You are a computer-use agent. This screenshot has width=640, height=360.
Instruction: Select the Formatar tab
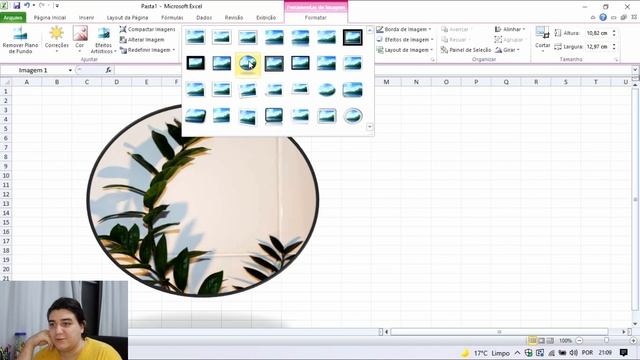coord(316,18)
